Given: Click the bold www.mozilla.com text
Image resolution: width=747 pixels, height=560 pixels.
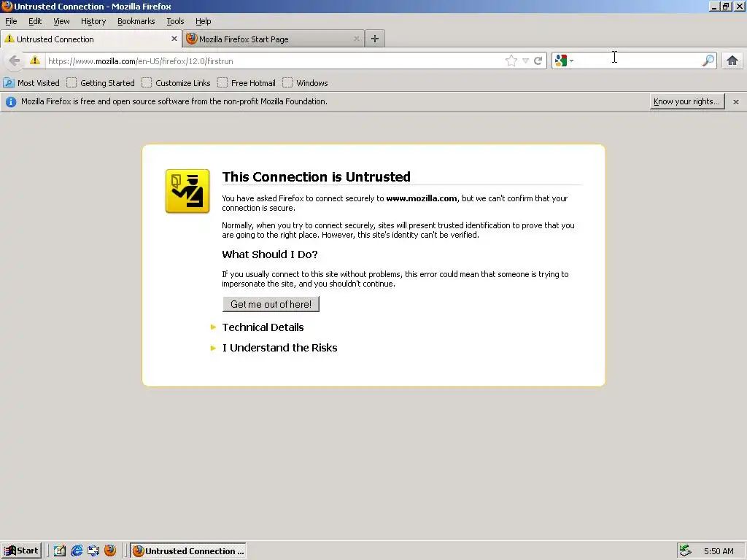Looking at the screenshot, I should point(422,198).
